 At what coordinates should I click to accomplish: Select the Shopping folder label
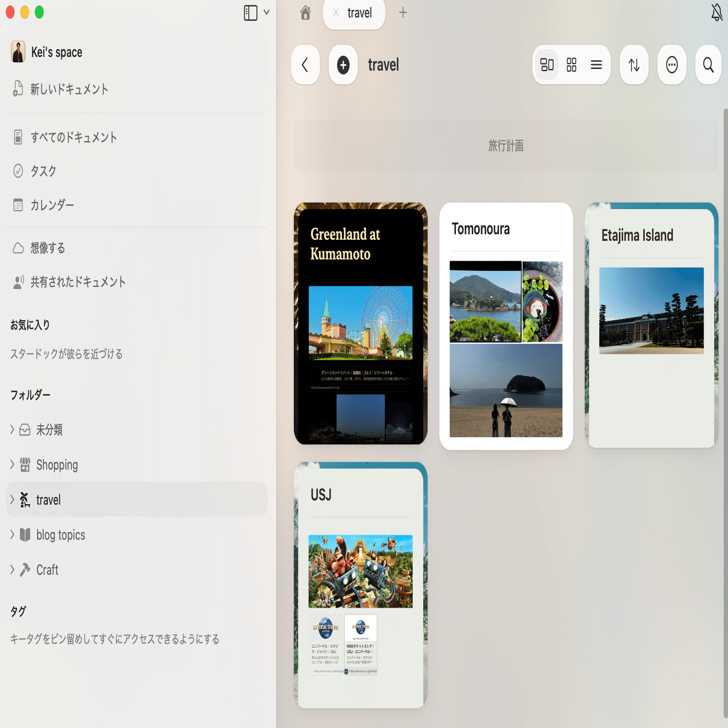[57, 465]
